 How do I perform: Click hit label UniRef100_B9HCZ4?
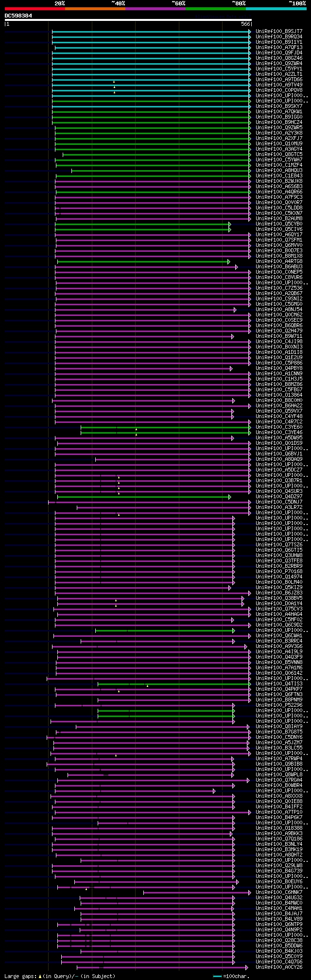point(279,122)
